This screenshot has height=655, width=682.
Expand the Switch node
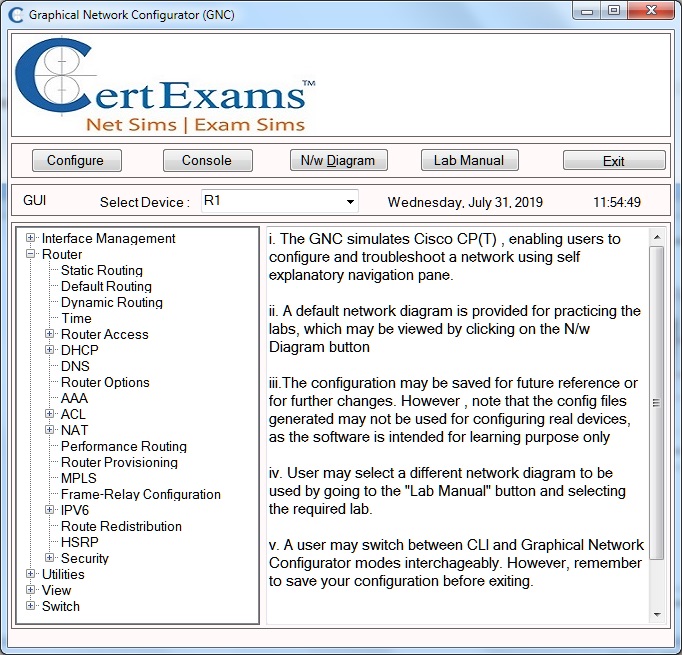coord(30,606)
